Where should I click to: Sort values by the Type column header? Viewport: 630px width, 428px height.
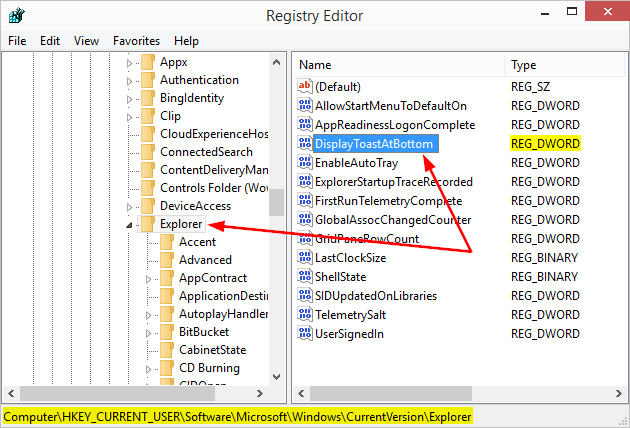pyautogui.click(x=560, y=64)
